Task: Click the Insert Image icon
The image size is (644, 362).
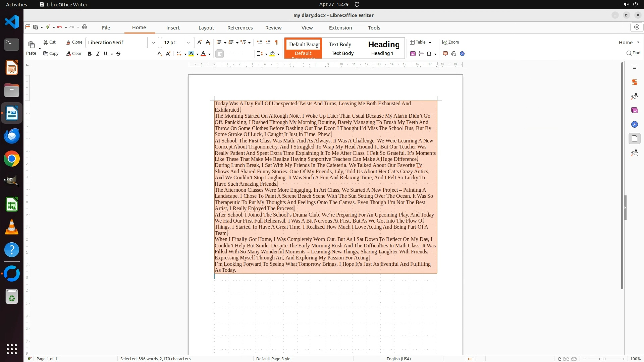Action: (x=413, y=54)
